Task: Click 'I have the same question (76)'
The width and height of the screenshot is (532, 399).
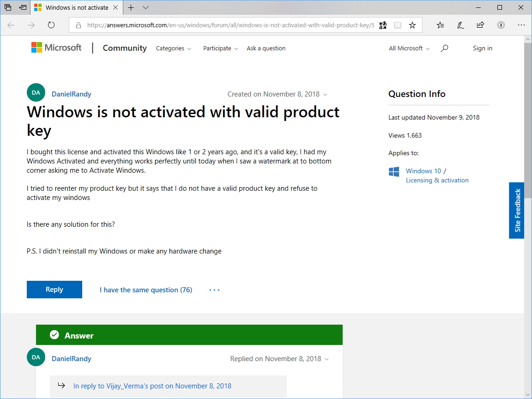Action: 145,290
